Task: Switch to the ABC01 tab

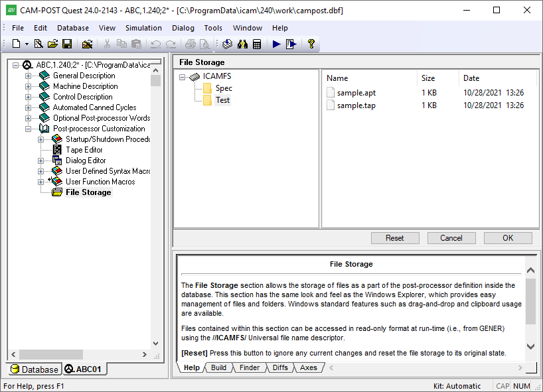Action: (x=84, y=369)
